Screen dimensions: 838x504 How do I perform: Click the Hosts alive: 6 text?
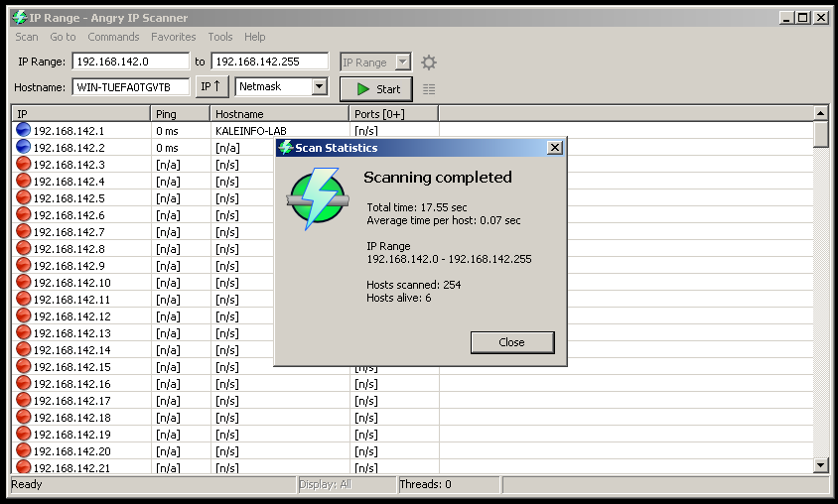point(399,298)
